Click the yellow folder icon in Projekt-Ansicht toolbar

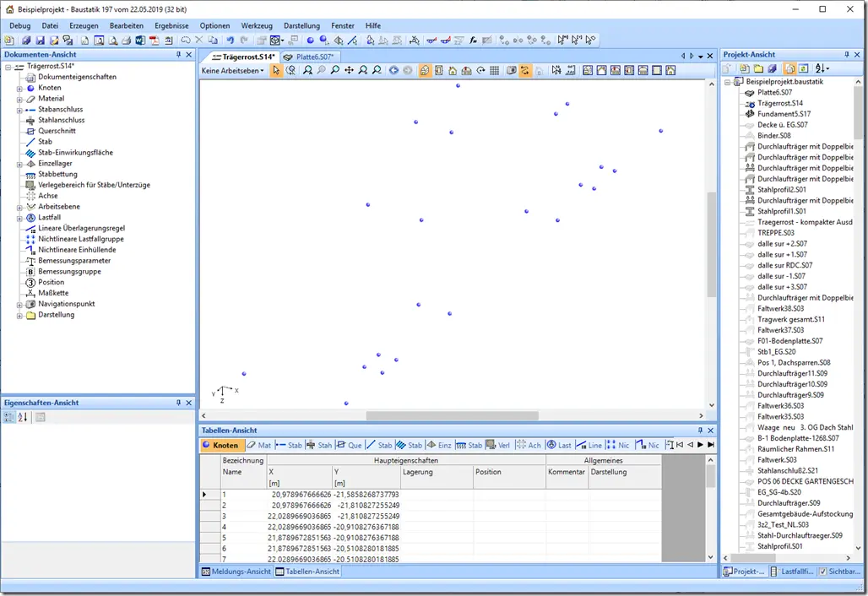click(x=758, y=68)
